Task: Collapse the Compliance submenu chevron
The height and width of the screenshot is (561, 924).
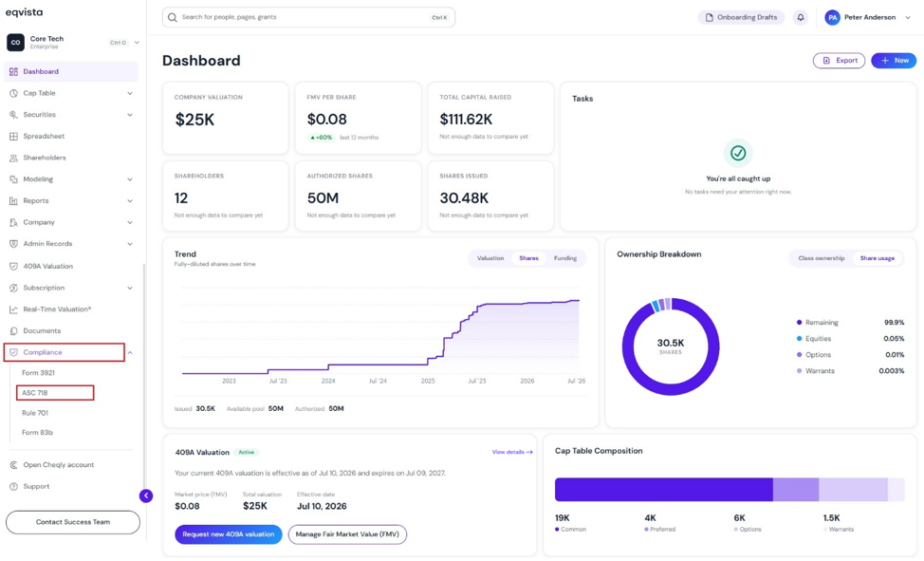Action: 130,353
